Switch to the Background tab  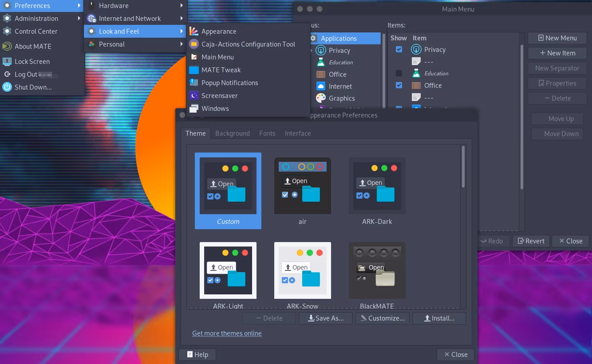(x=233, y=133)
